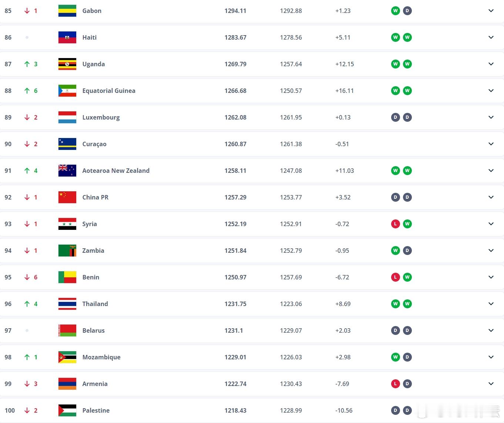Viewport: 504px width, 423px height.
Task: Click the Uganda flag icon
Action: pyautogui.click(x=67, y=64)
